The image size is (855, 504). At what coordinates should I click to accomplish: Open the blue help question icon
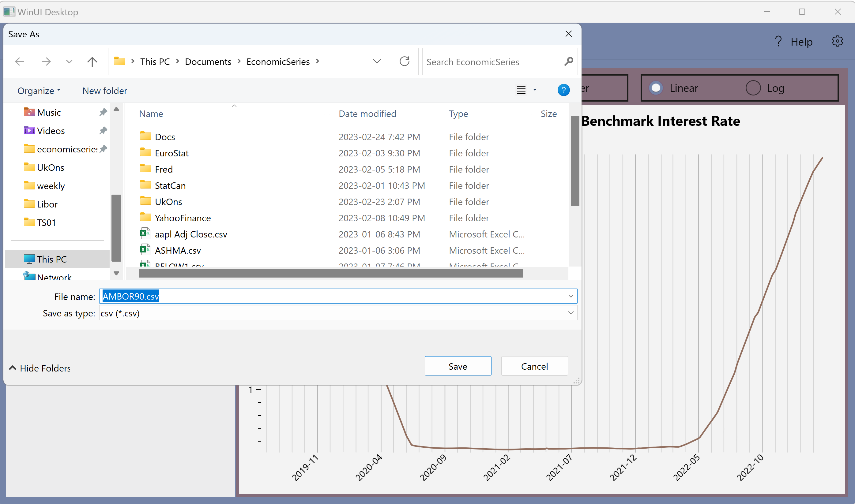[563, 90]
